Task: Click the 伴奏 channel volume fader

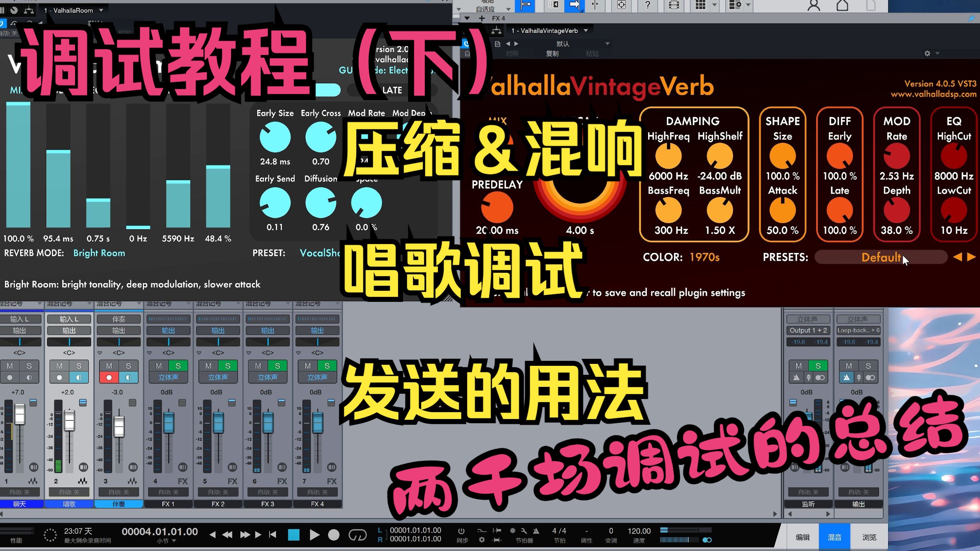Action: tap(119, 426)
